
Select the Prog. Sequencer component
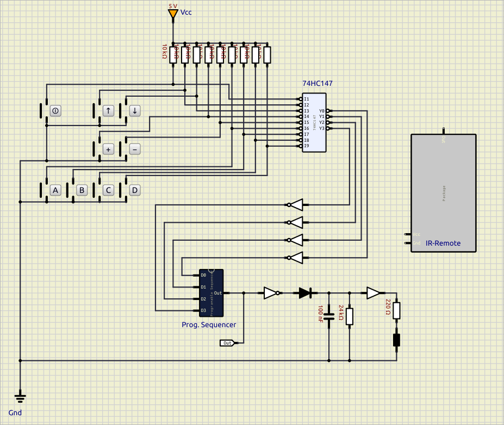click(211, 292)
